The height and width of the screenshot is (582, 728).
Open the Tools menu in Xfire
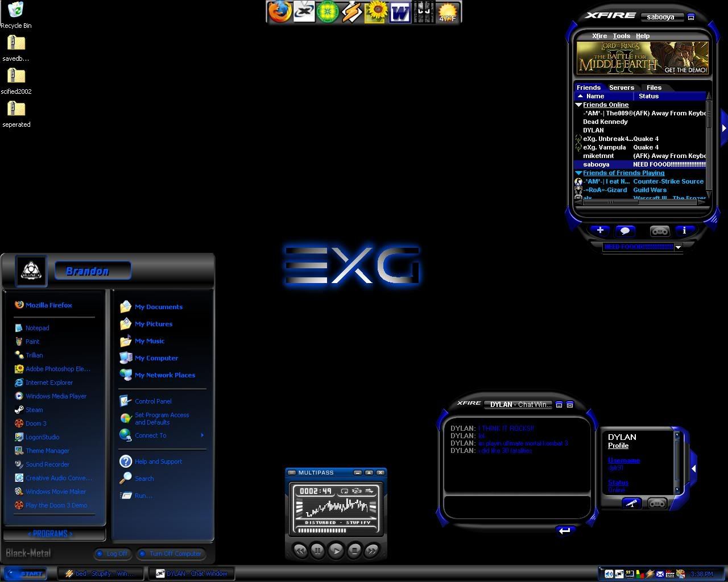pos(621,36)
